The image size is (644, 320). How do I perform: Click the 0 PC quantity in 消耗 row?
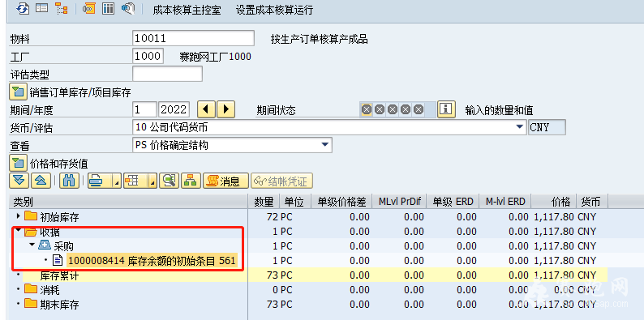pos(282,290)
